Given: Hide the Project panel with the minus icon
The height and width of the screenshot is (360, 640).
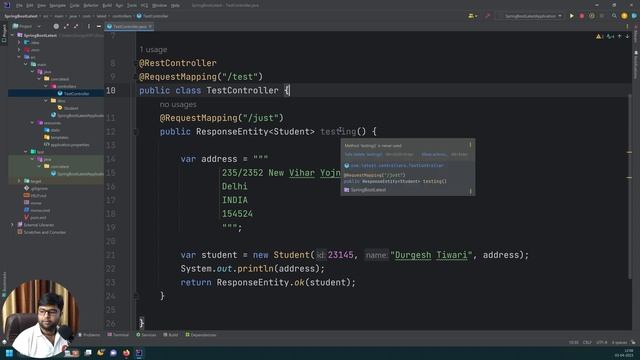Looking at the screenshot, I should [99, 27].
